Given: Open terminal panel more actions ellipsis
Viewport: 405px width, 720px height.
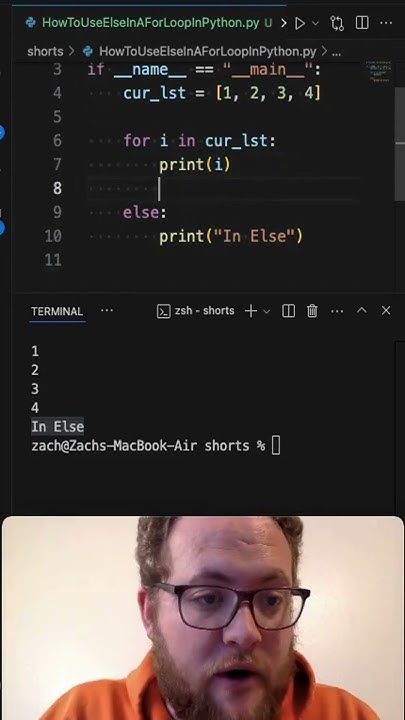Looking at the screenshot, I should pyautogui.click(x=337, y=311).
